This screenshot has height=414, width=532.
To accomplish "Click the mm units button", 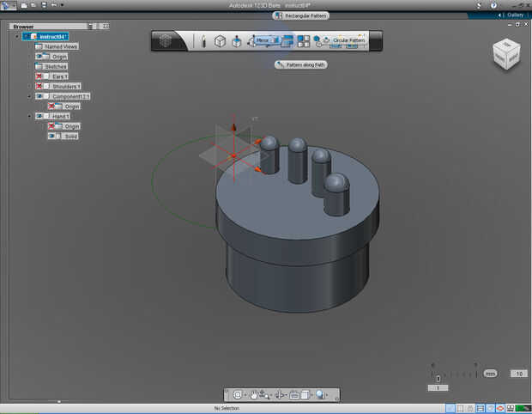I will point(490,374).
